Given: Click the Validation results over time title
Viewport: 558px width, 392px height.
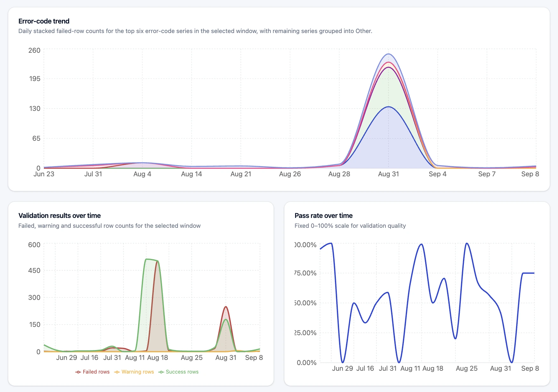Looking at the screenshot, I should pyautogui.click(x=59, y=215).
